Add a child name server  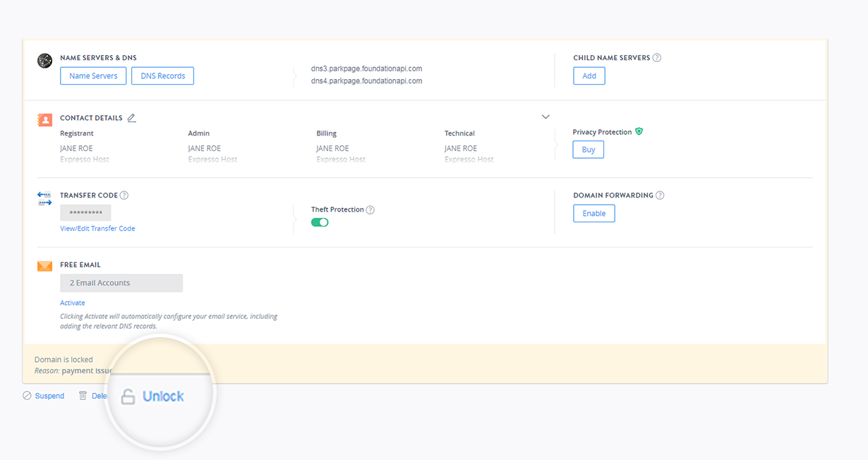[x=589, y=76]
